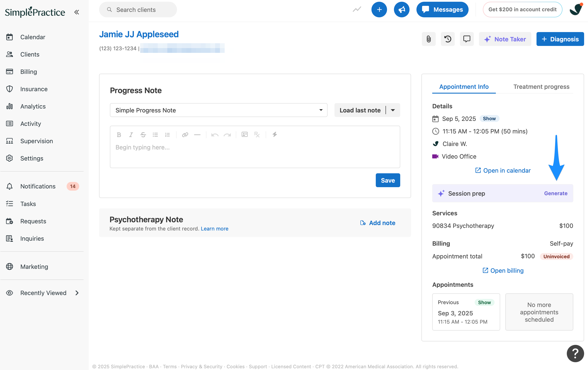This screenshot has height=370, width=588.
Task: Switch to the Appointment Info tab
Action: [x=464, y=87]
